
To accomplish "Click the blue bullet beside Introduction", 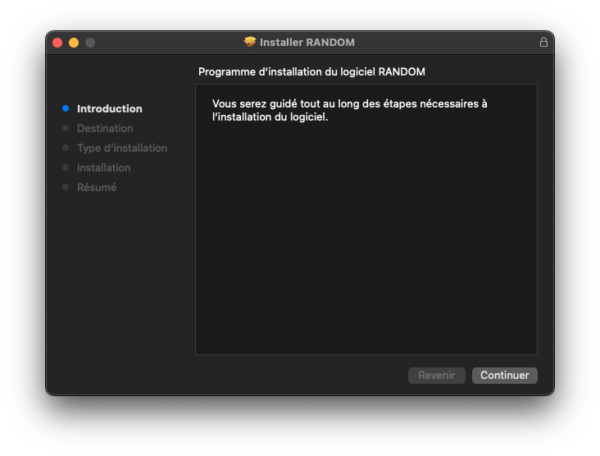I will coord(66,108).
